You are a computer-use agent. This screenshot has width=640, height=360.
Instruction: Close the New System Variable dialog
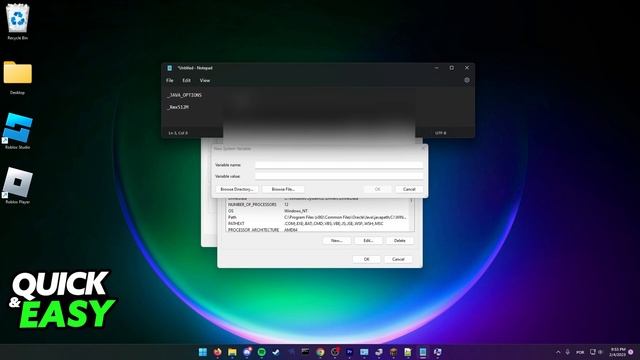423,149
